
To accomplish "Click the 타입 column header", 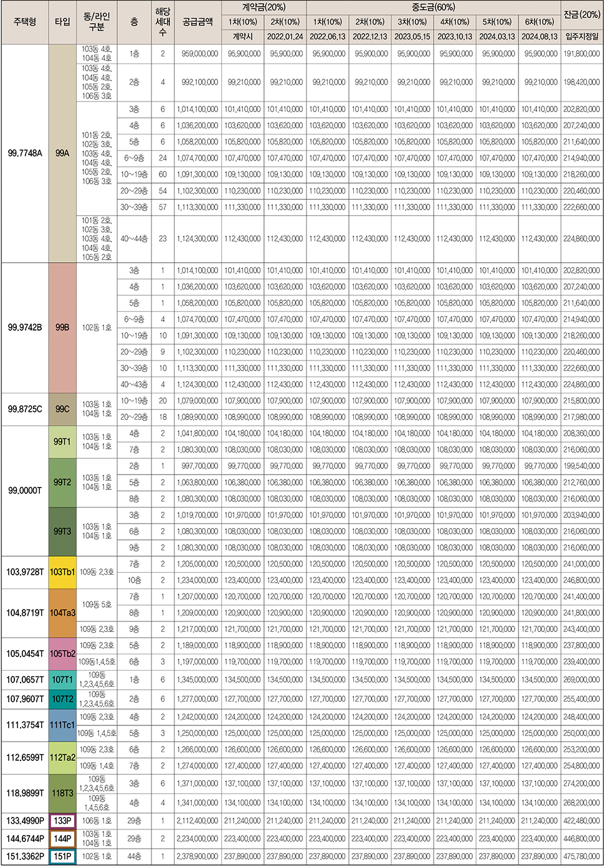I will click(62, 22).
